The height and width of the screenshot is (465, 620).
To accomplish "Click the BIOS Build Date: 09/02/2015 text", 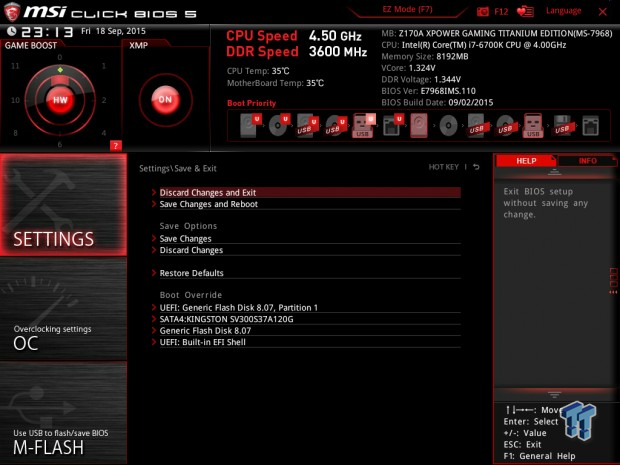I will (437, 102).
